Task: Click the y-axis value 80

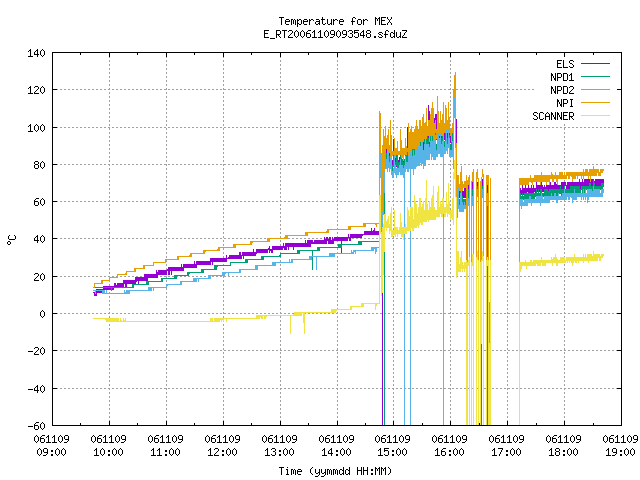Action: click(40, 165)
